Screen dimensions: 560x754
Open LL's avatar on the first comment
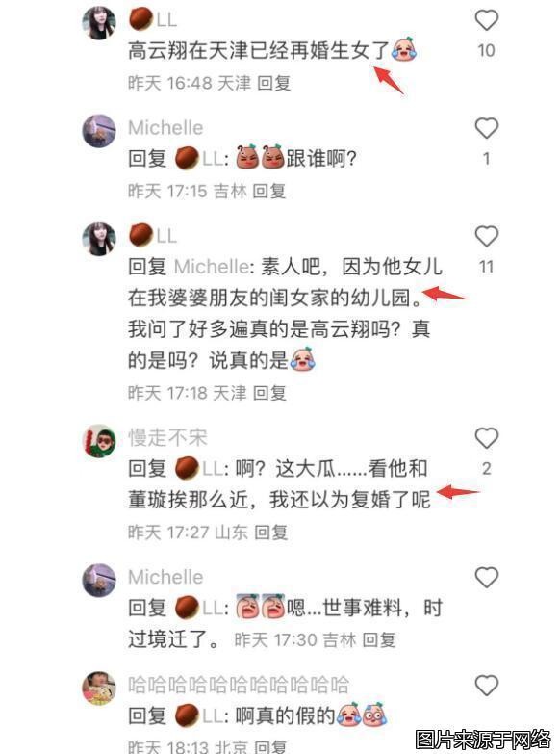coord(99,22)
